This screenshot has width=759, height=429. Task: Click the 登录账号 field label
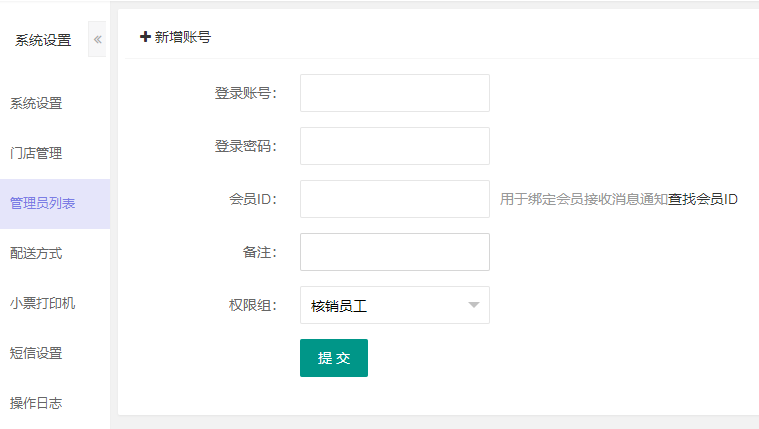click(x=245, y=93)
